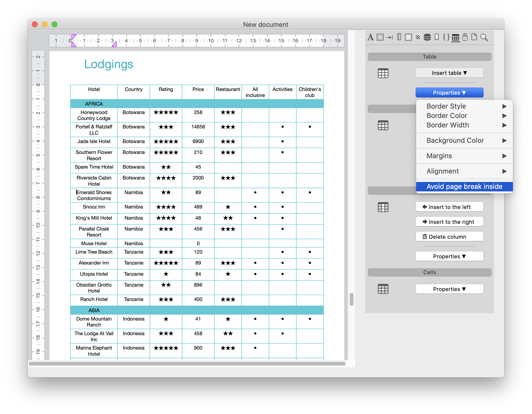Viewport: 532px width, 414px height.
Task: Click the checkerboard pattern icon
Action: click(x=418, y=37)
